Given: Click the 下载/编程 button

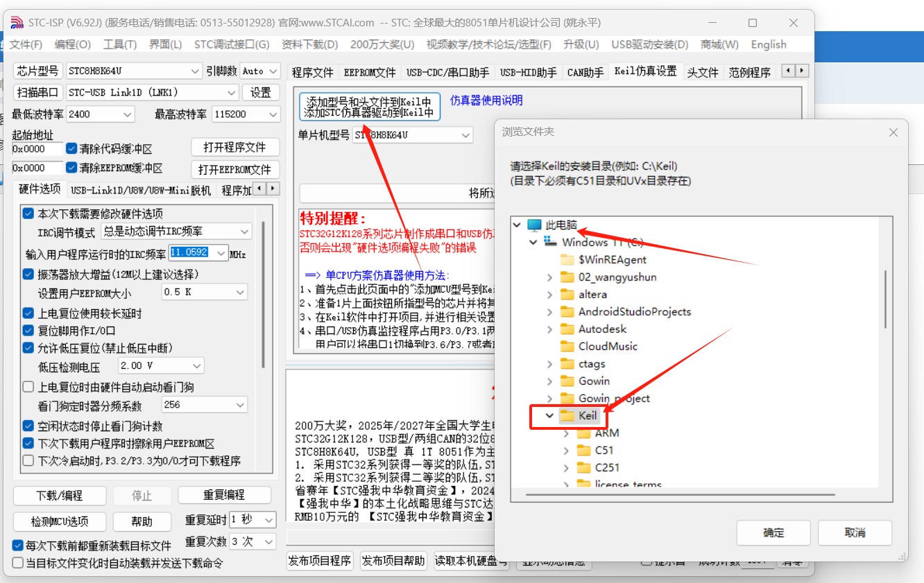Looking at the screenshot, I should (x=59, y=496).
